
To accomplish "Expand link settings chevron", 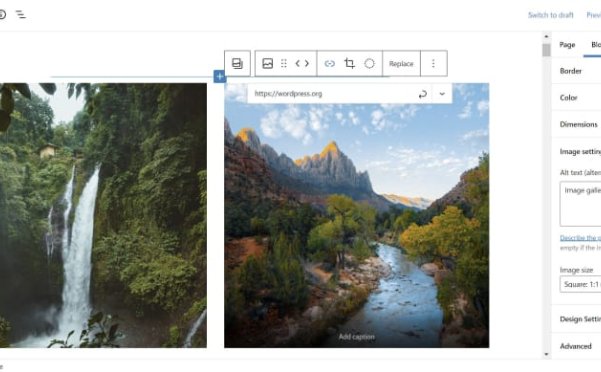I will click(442, 94).
